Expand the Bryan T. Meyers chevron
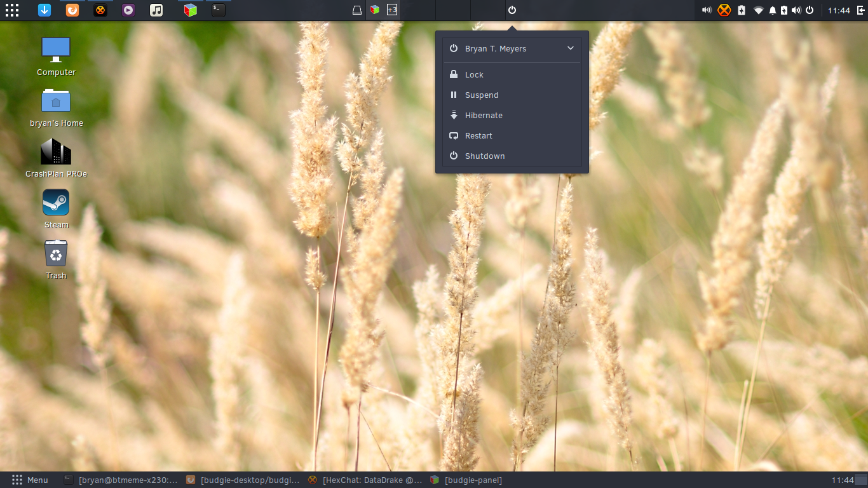The width and height of the screenshot is (868, 488). click(571, 48)
